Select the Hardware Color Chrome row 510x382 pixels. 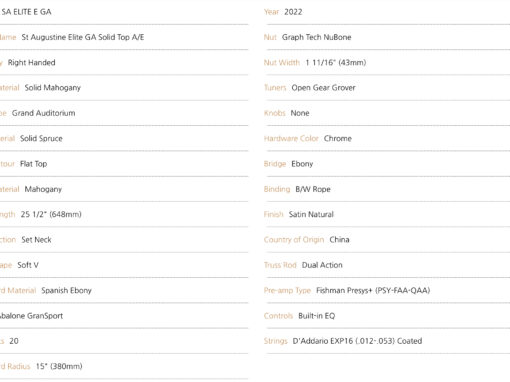[387, 139]
